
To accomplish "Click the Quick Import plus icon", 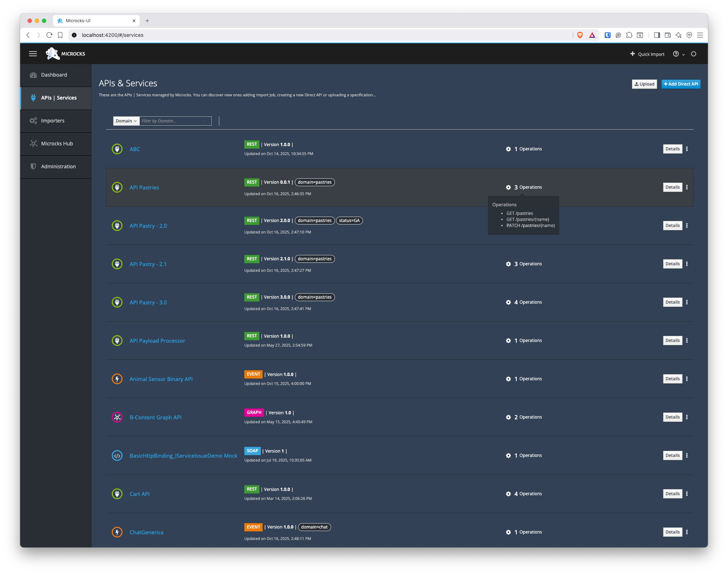I will 632,54.
